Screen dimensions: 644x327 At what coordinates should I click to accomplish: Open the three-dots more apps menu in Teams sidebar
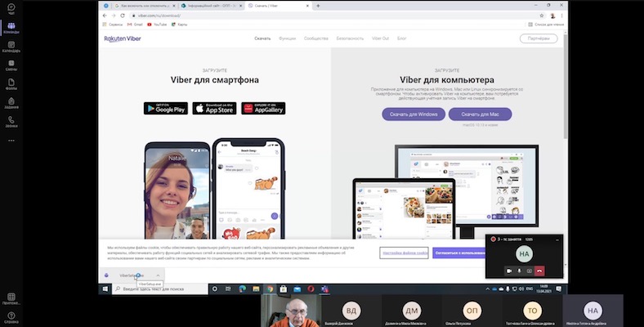[x=11, y=141]
